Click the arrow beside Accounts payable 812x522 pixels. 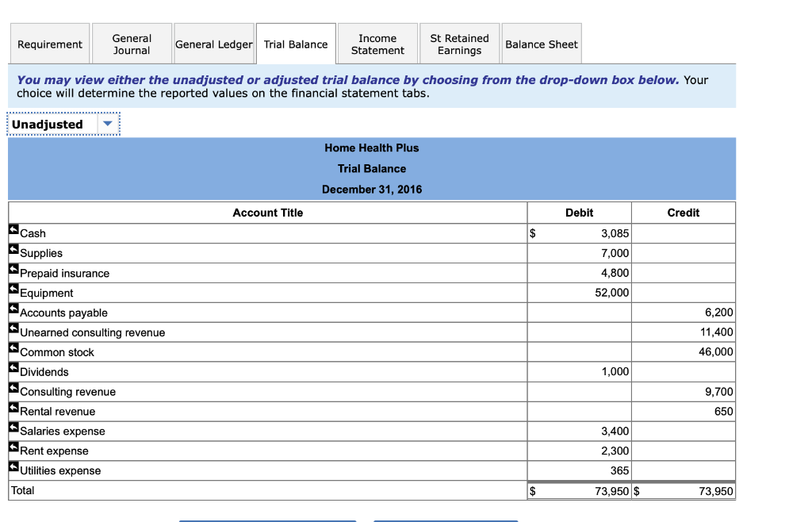click(13, 308)
